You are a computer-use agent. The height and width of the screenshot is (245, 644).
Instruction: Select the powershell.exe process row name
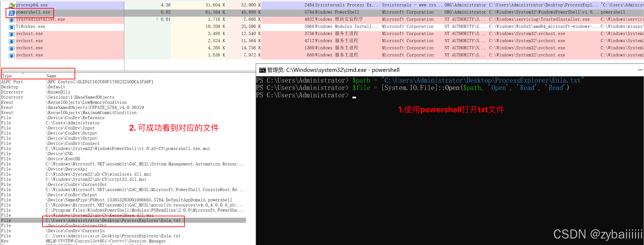pyautogui.click(x=33, y=12)
